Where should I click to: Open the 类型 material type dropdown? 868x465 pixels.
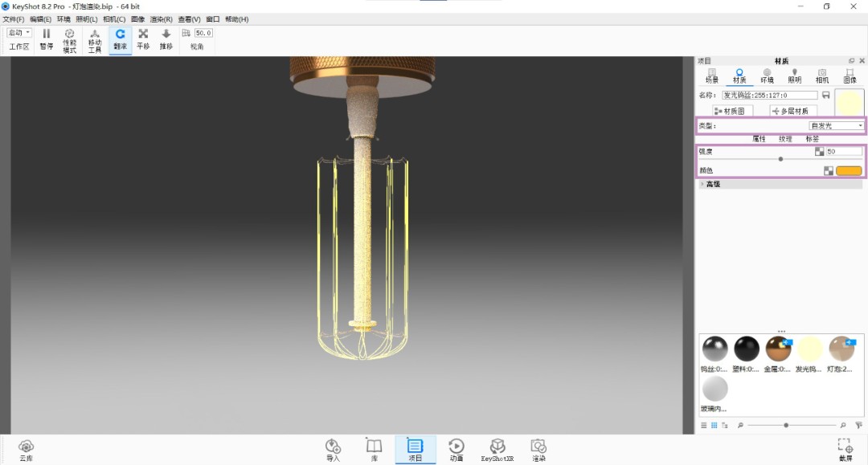click(836, 126)
